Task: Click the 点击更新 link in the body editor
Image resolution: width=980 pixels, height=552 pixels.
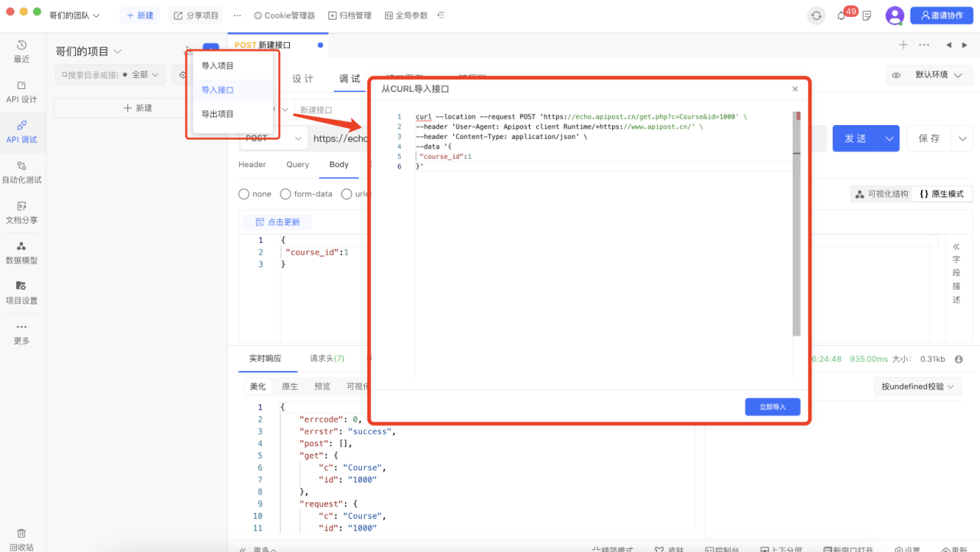Action: [x=278, y=222]
